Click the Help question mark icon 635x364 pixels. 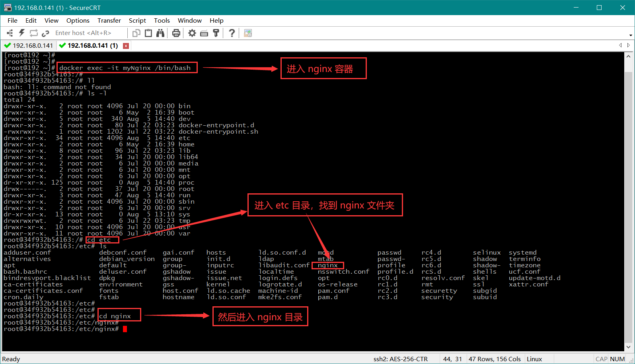232,33
